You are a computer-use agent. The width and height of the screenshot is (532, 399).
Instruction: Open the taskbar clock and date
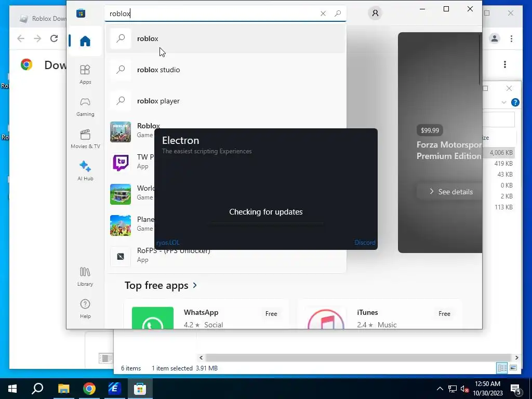487,389
